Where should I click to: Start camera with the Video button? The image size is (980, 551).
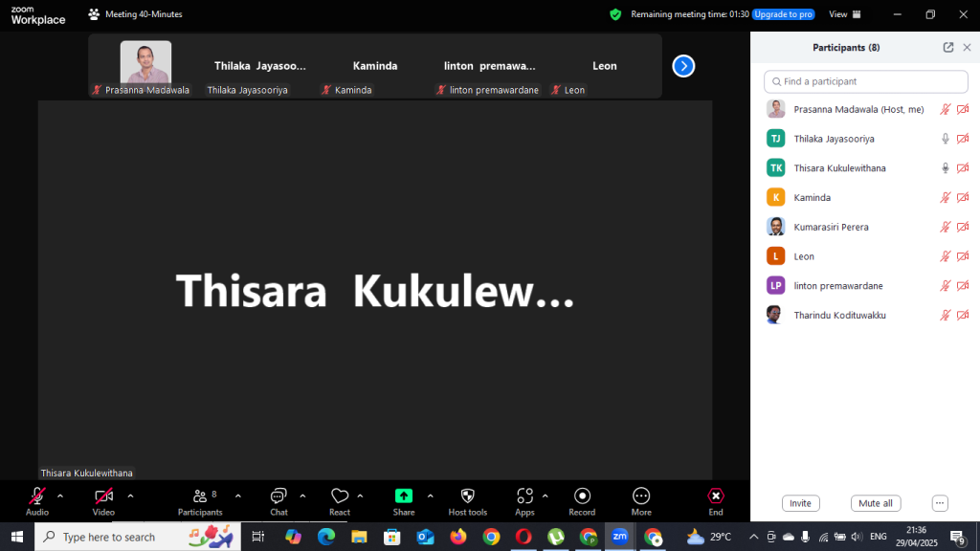coord(103,501)
